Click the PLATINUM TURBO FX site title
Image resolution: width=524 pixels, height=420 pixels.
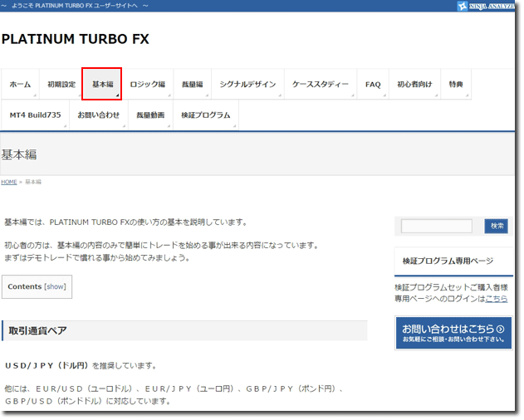76,39
